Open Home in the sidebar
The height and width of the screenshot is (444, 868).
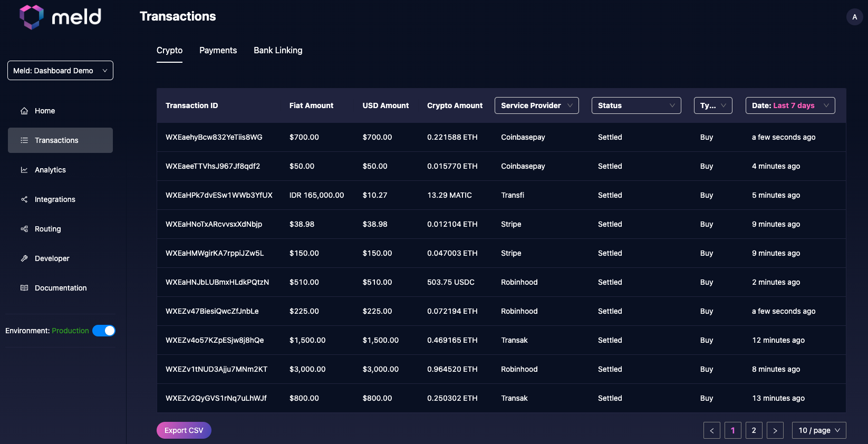[x=60, y=111]
